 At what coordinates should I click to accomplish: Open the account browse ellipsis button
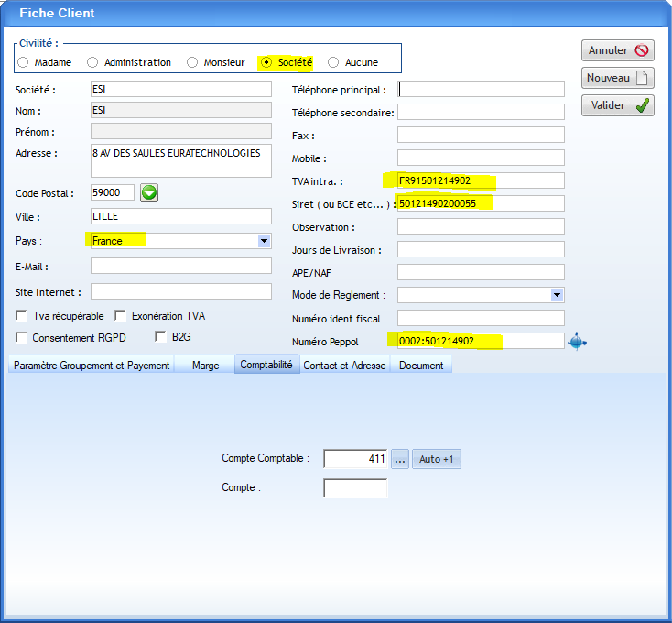400,459
